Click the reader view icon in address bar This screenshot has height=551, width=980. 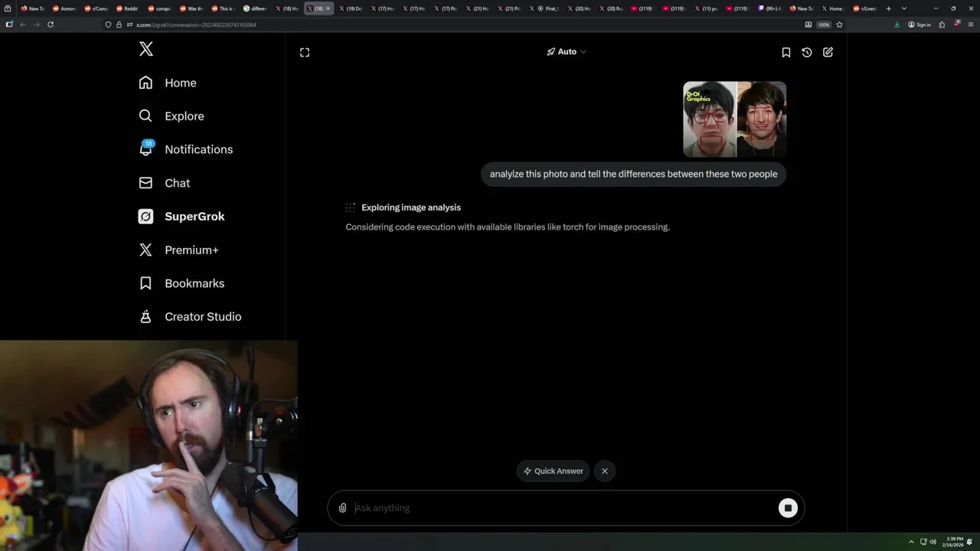pos(808,24)
